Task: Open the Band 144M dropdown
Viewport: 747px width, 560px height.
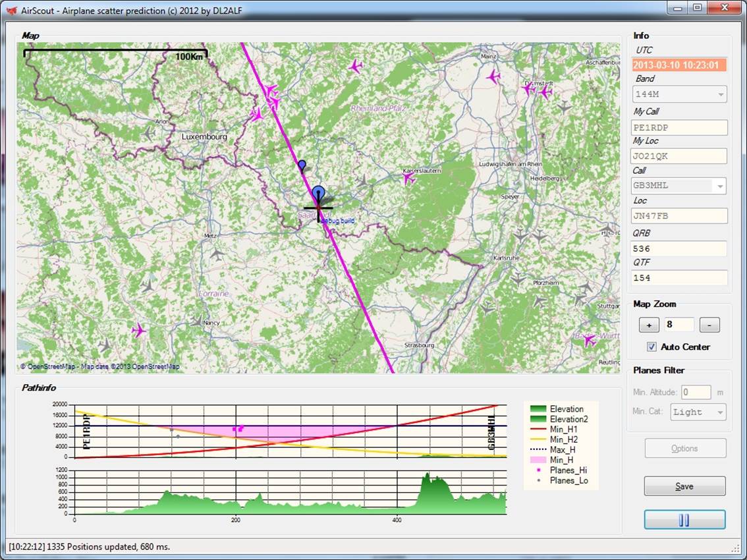Action: coord(721,95)
